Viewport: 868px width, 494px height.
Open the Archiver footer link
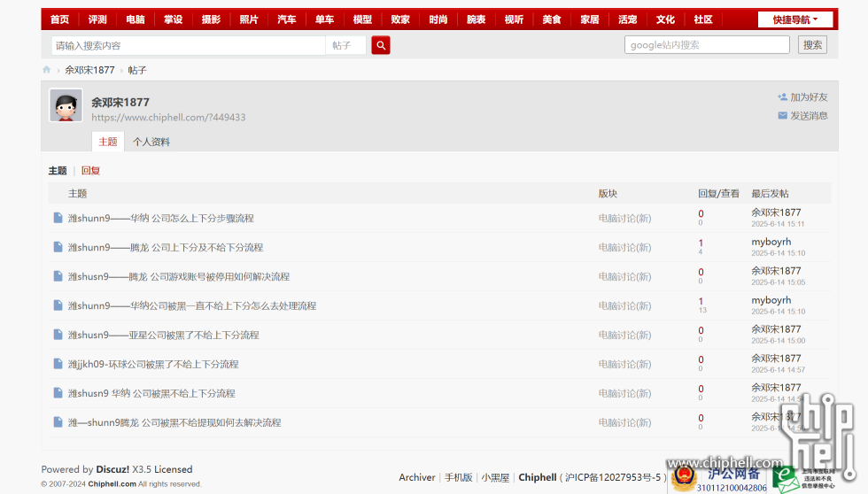417,477
